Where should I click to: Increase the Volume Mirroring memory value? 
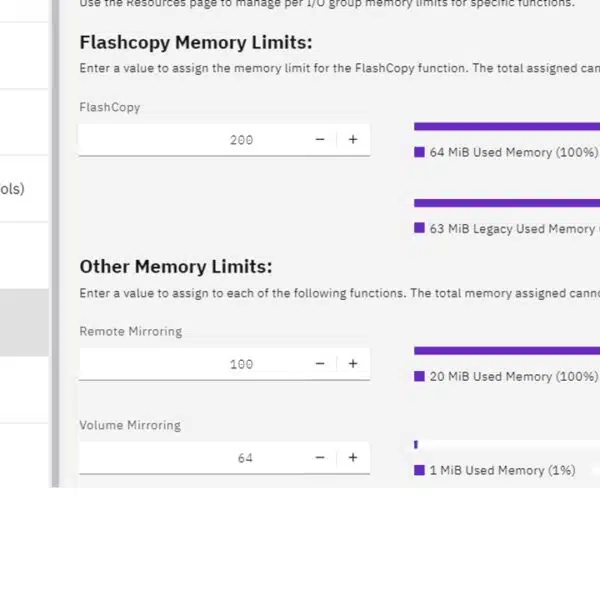(x=353, y=458)
